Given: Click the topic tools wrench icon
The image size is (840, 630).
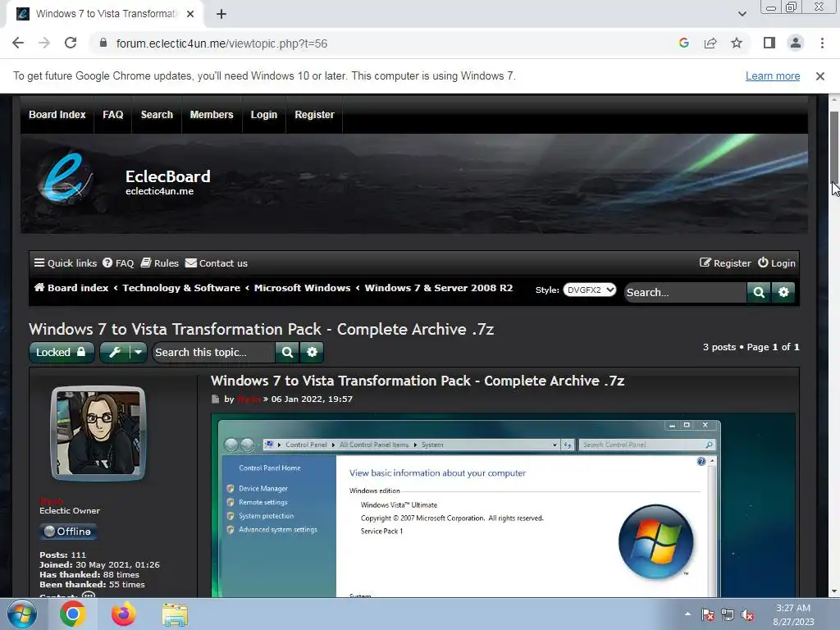Looking at the screenshot, I should point(115,352).
